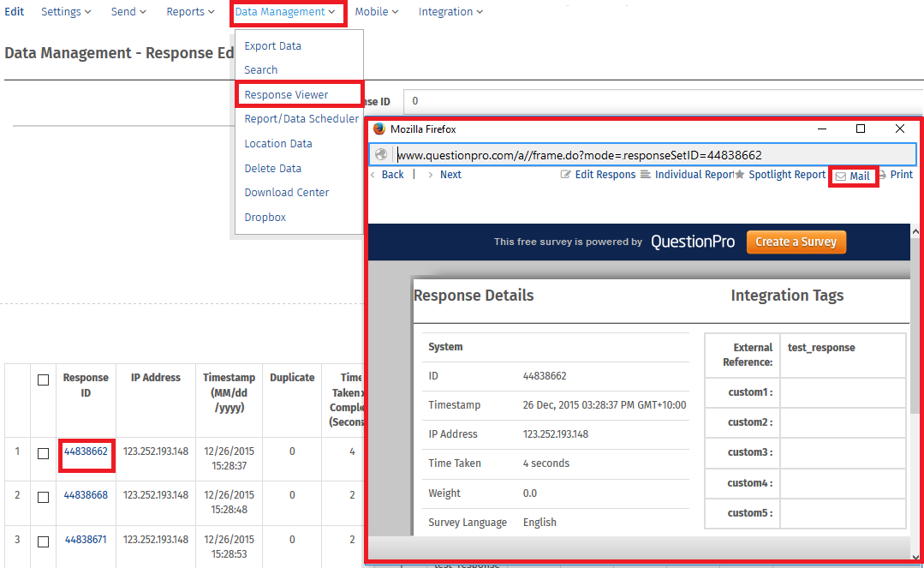Select Delete Data menu item
This screenshot has width=924, height=568.
tap(273, 168)
